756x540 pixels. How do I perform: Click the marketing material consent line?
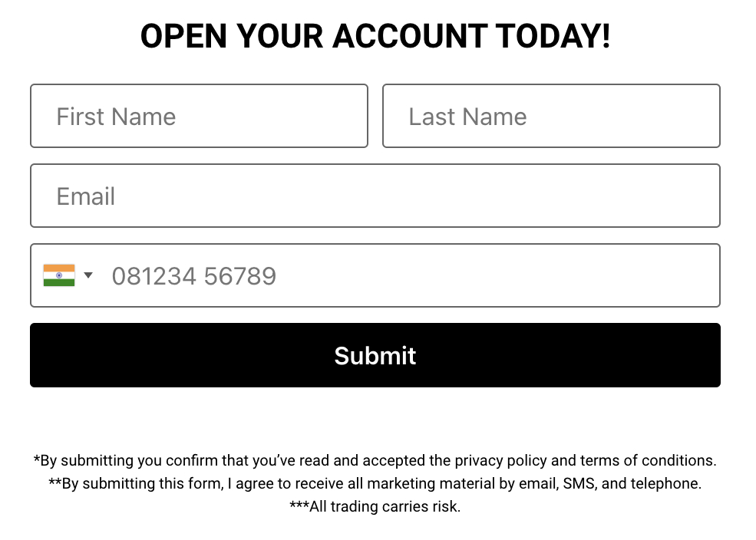(x=375, y=483)
